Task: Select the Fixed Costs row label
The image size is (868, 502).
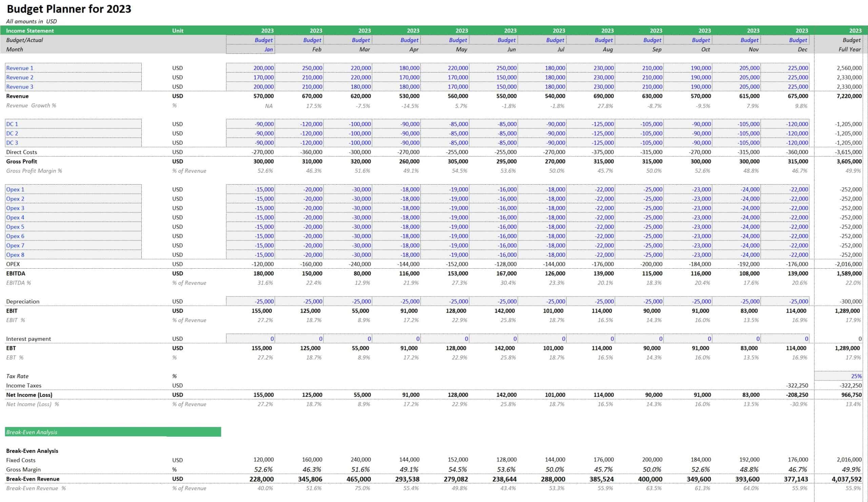Action: tap(21, 460)
